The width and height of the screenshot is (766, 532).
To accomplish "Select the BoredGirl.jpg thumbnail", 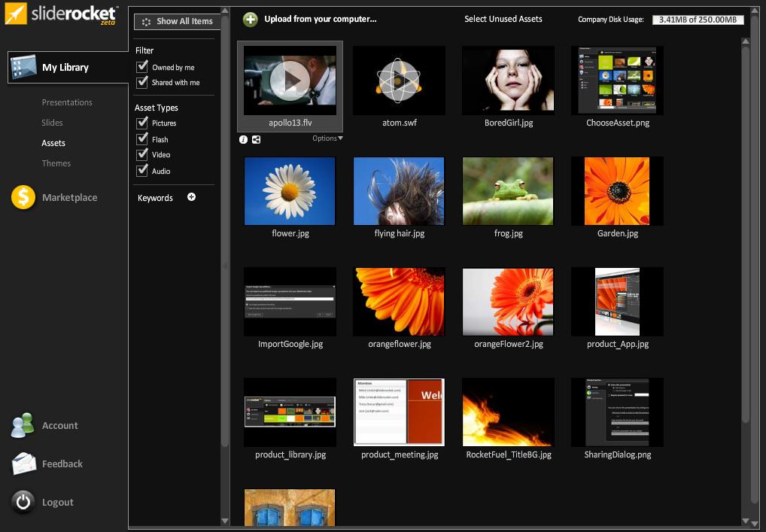I will tap(508, 81).
